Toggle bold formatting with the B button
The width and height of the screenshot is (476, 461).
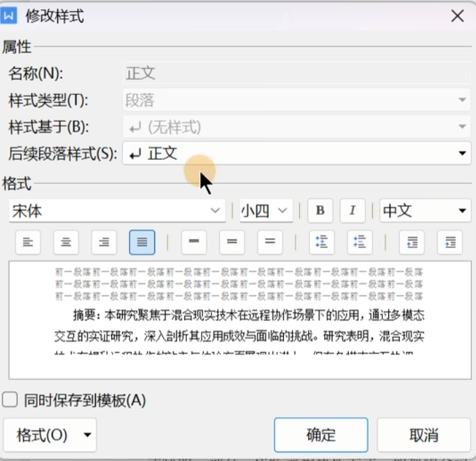(x=320, y=211)
